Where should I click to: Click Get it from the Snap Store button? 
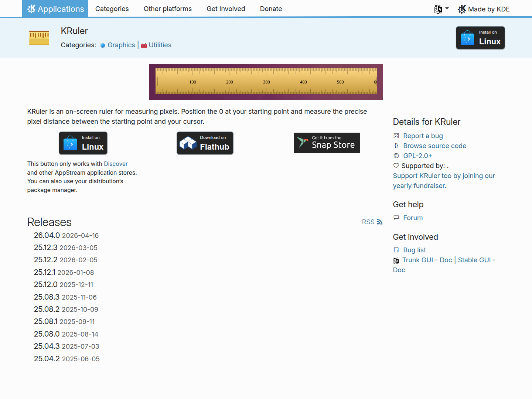tap(327, 143)
